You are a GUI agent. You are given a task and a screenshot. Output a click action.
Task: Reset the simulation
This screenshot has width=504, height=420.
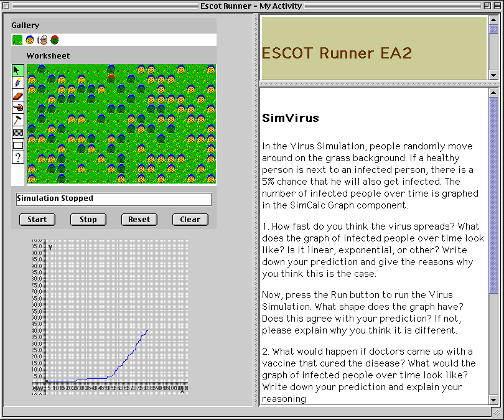(139, 220)
